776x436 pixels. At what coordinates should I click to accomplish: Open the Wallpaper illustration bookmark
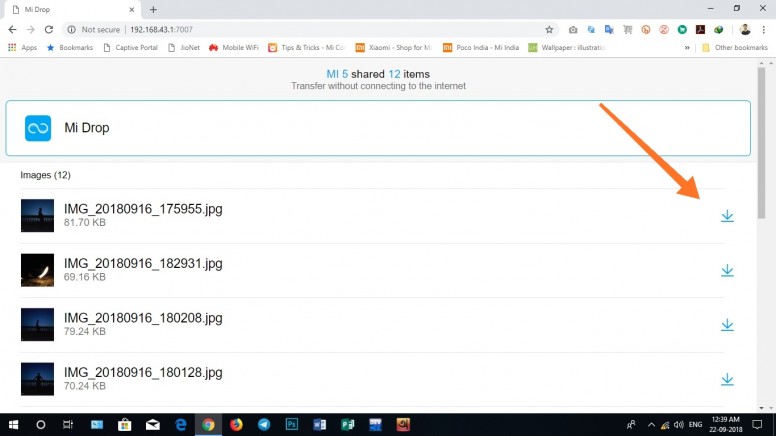click(568, 48)
